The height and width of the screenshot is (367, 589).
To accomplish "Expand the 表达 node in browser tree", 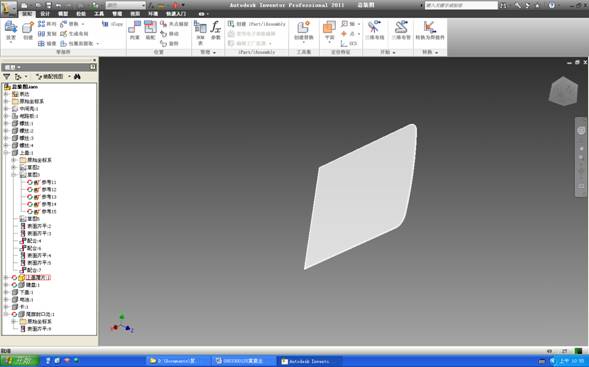I will [6, 94].
